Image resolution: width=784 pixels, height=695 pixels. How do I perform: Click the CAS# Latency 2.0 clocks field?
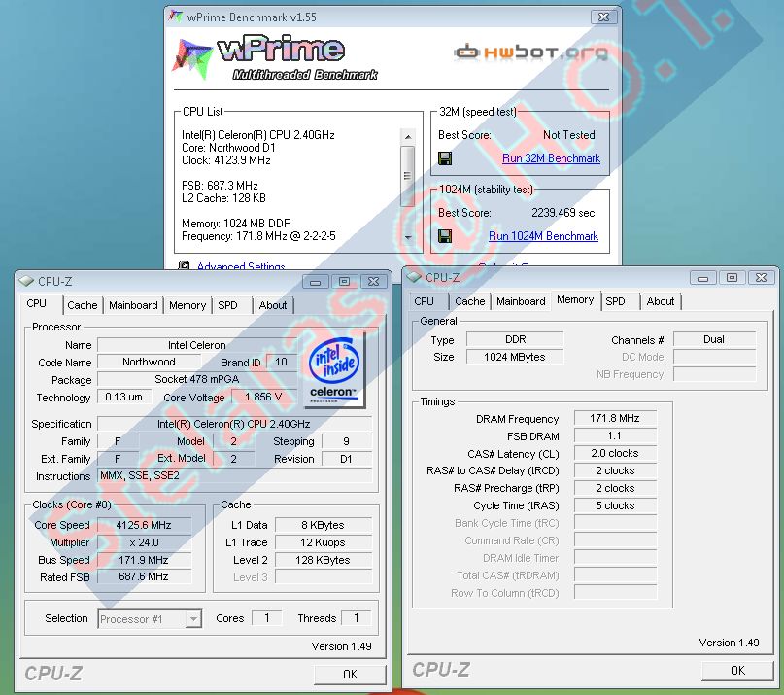click(615, 453)
